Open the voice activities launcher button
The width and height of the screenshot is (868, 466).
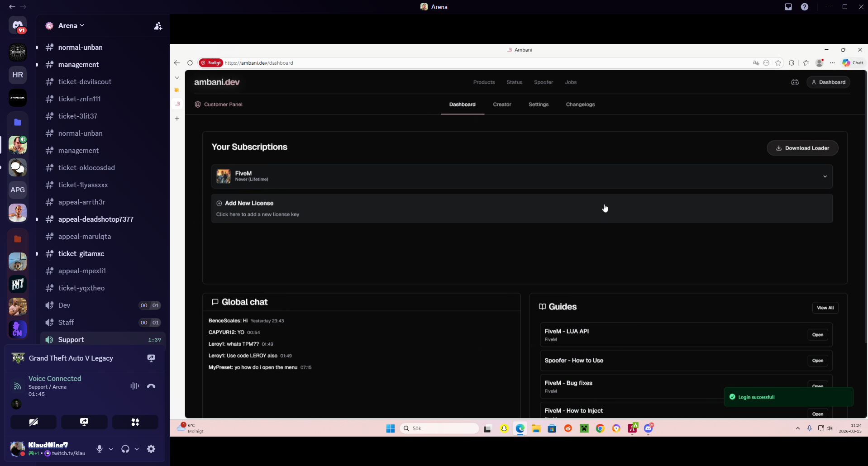135,422
